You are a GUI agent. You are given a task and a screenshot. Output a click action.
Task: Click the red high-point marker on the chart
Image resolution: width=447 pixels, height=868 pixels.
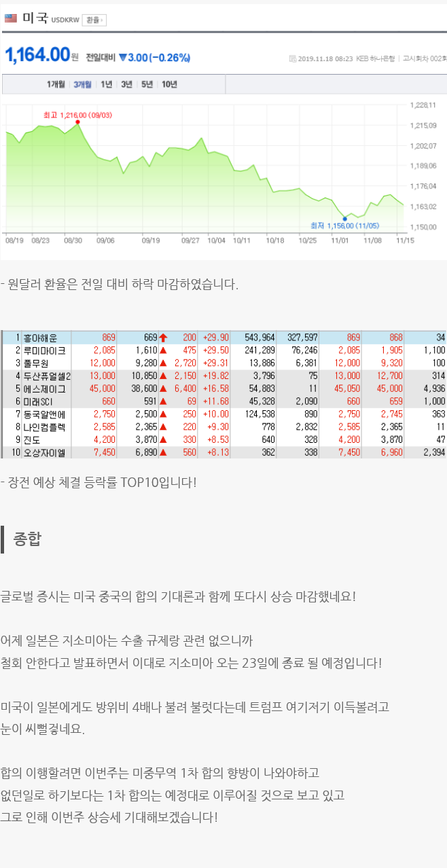click(x=77, y=122)
